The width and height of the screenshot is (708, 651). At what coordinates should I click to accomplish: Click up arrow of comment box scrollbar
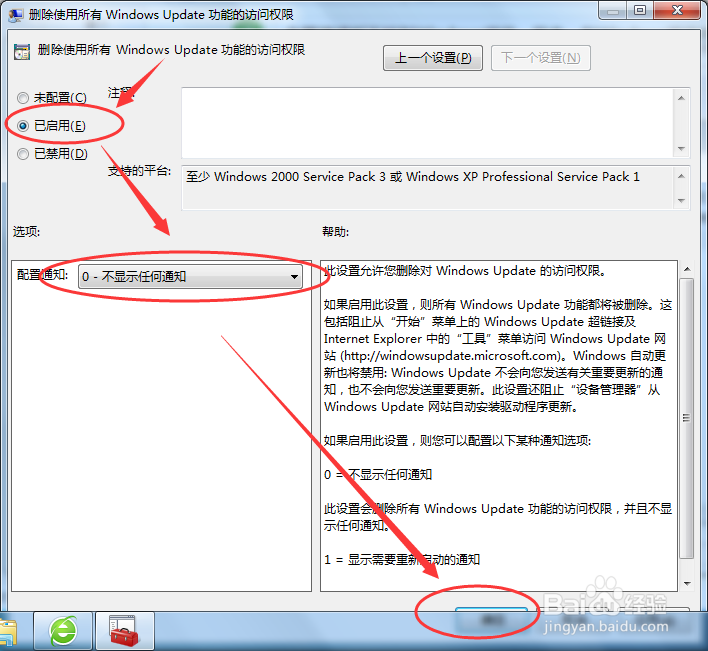(x=681, y=98)
